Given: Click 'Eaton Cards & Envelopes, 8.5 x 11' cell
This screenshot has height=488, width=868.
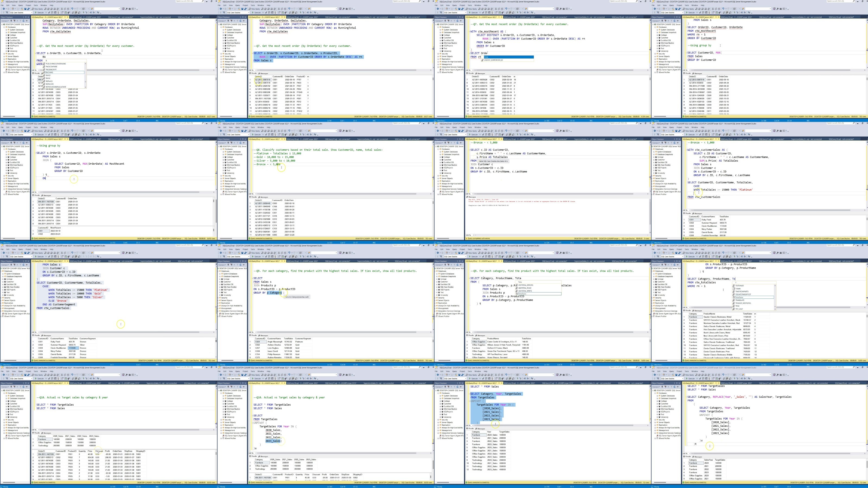Looking at the screenshot, I should pos(503,342).
